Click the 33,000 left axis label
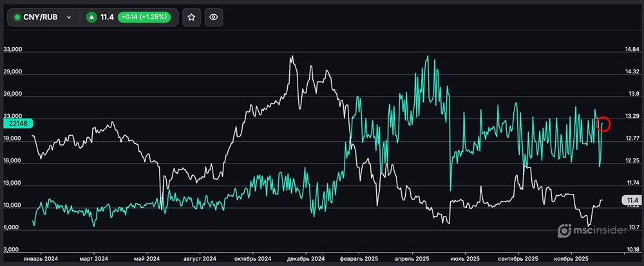644x266 pixels. click(x=12, y=49)
